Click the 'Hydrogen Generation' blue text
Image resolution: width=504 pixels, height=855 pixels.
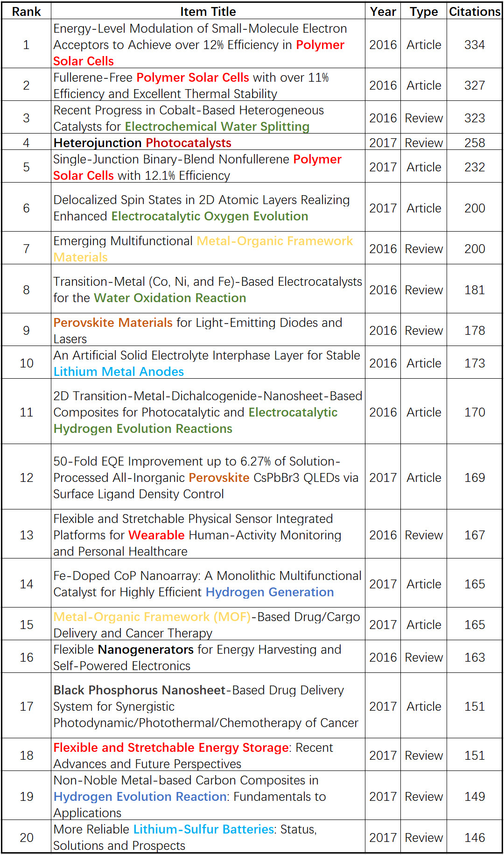tap(270, 592)
